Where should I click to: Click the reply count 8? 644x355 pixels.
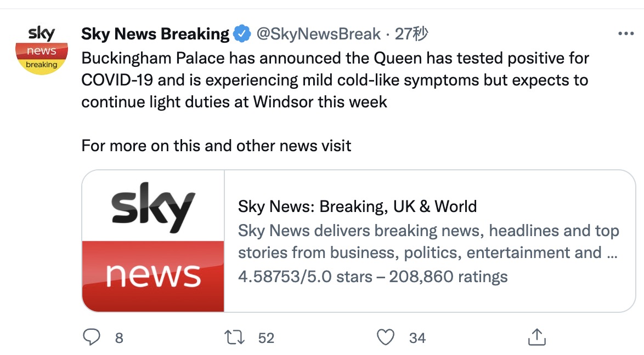119,338
